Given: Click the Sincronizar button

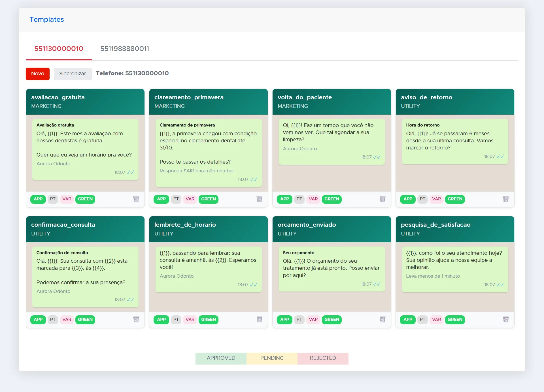Looking at the screenshot, I should tap(73, 74).
